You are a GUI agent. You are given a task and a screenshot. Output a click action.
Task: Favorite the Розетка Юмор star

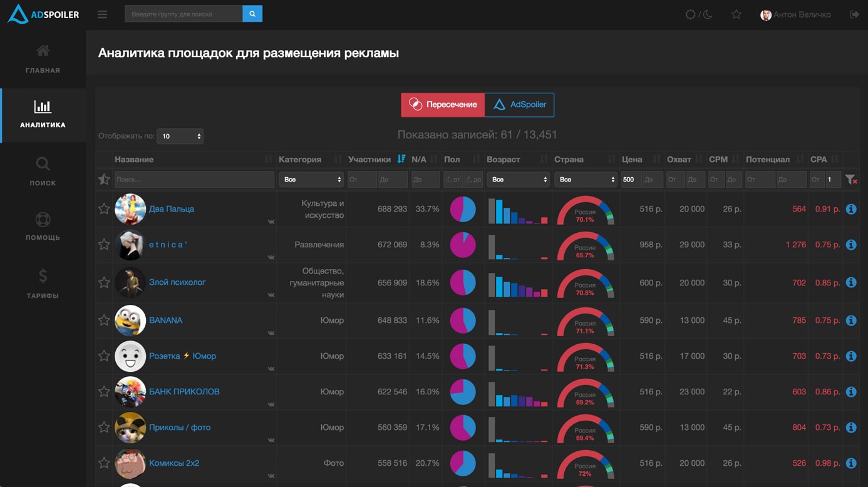point(104,356)
